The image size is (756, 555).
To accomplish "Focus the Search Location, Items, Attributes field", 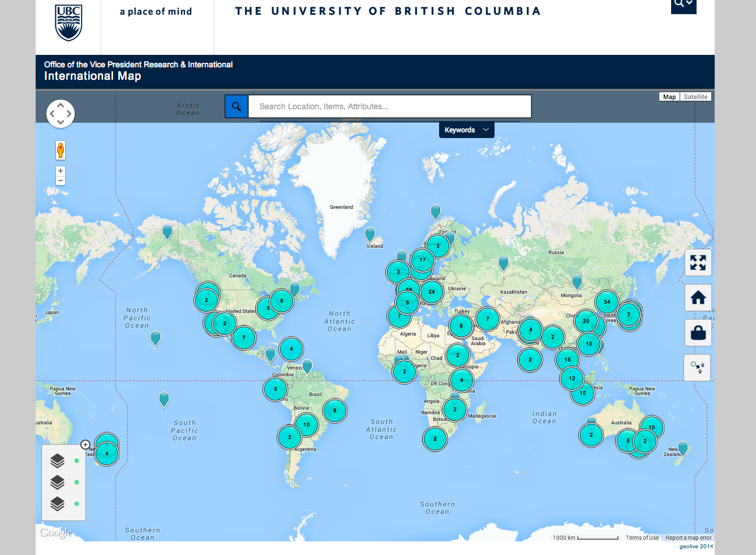I will (390, 106).
